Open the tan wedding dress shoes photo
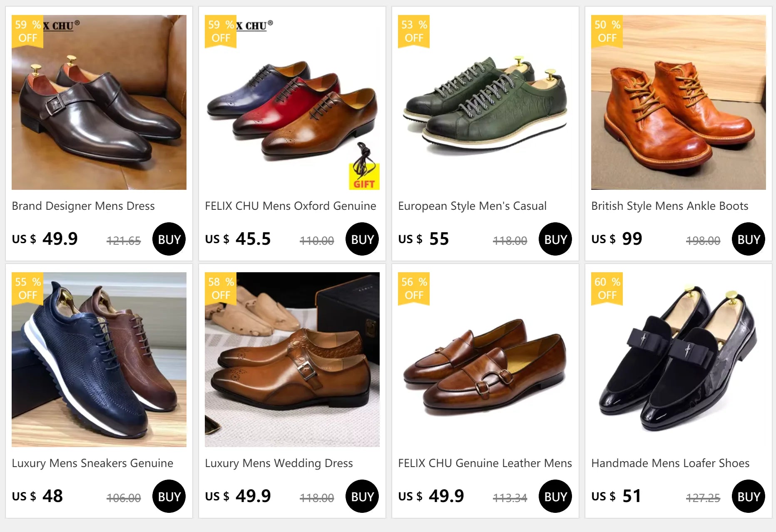Image resolution: width=776 pixels, height=532 pixels. tap(292, 360)
